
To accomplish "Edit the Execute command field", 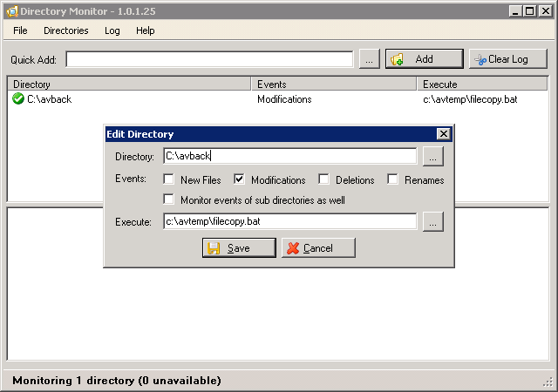I will pos(289,221).
